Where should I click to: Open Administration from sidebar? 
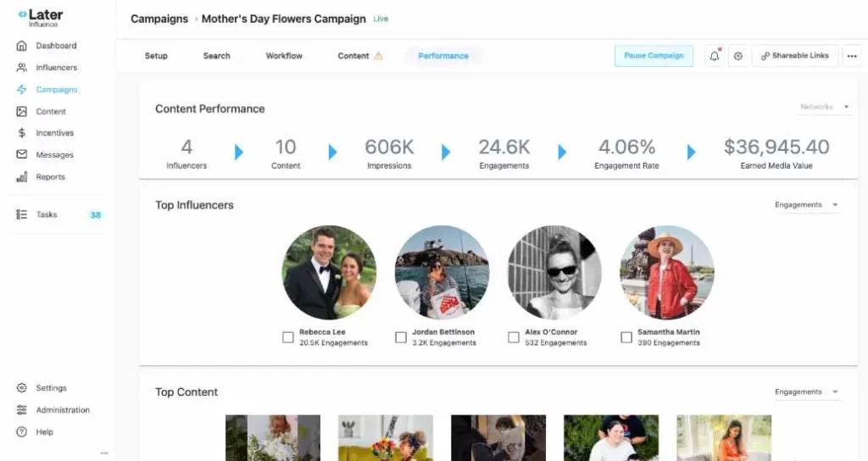point(63,410)
